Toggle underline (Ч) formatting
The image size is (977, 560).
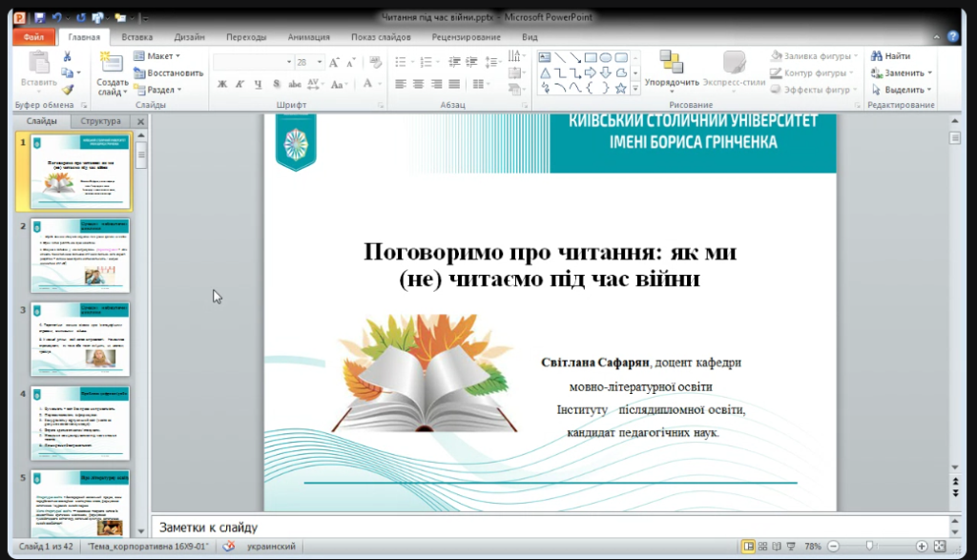[x=257, y=84]
